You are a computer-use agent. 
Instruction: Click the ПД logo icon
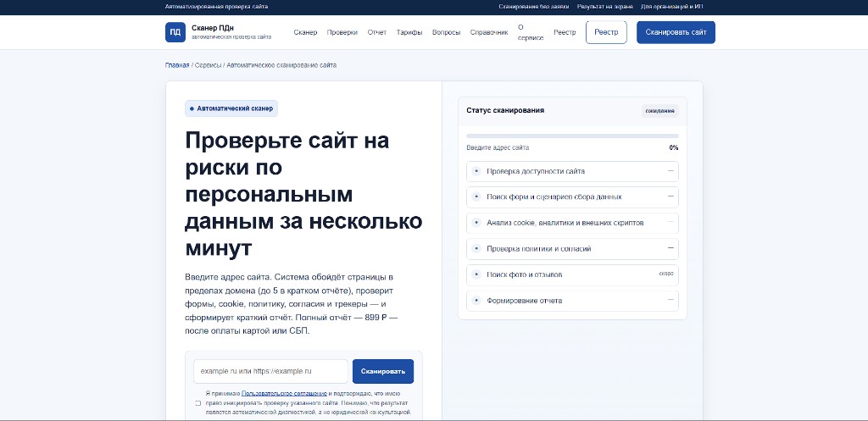click(175, 32)
